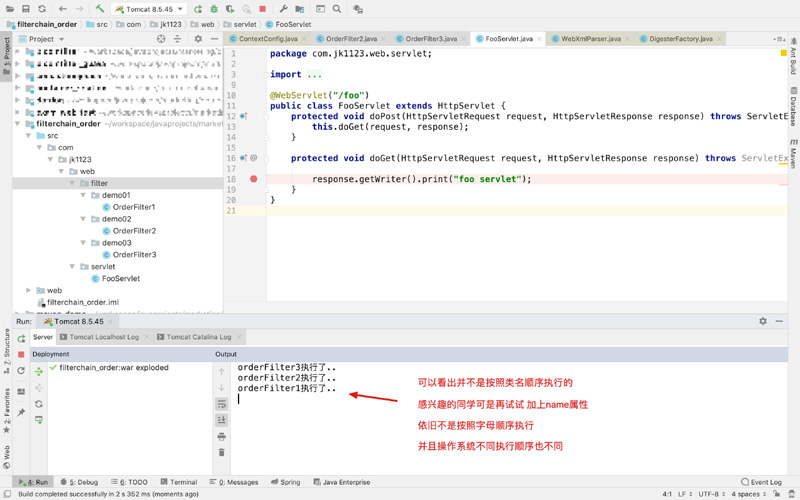Click the servlet breadcrumb
800x500 pixels.
[240, 24]
